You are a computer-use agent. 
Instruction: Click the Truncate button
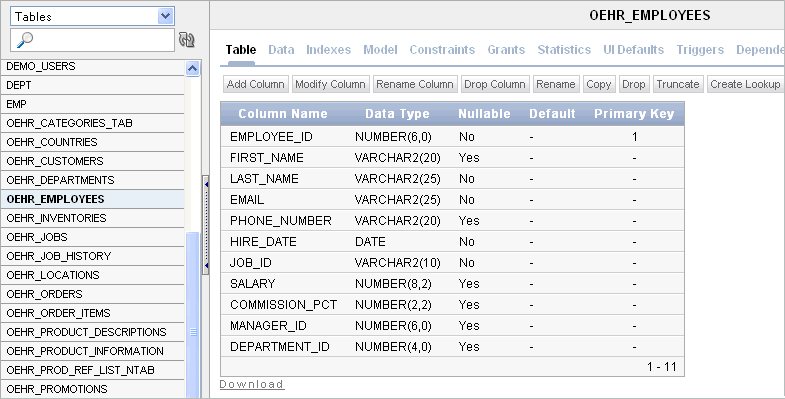(x=678, y=84)
